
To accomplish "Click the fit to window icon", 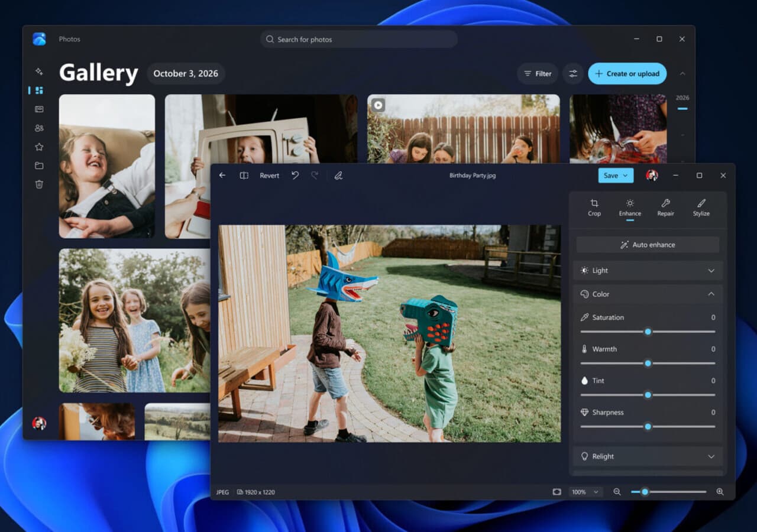I will (557, 492).
